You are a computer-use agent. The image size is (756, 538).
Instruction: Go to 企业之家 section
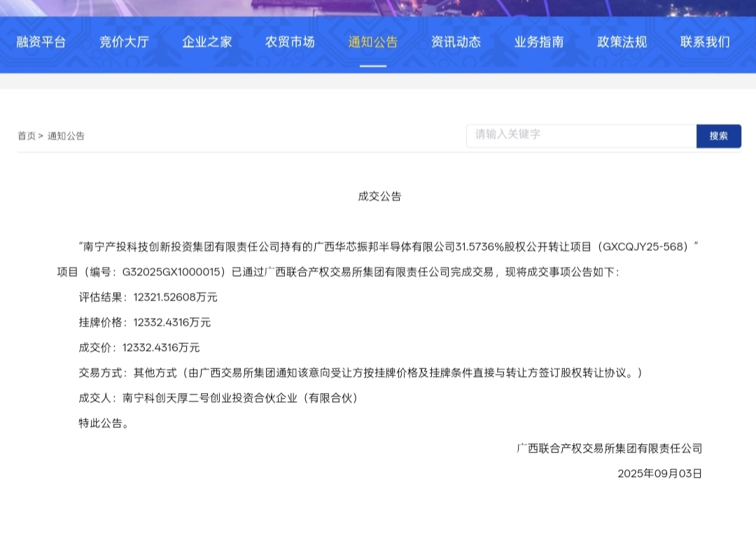[x=206, y=43]
